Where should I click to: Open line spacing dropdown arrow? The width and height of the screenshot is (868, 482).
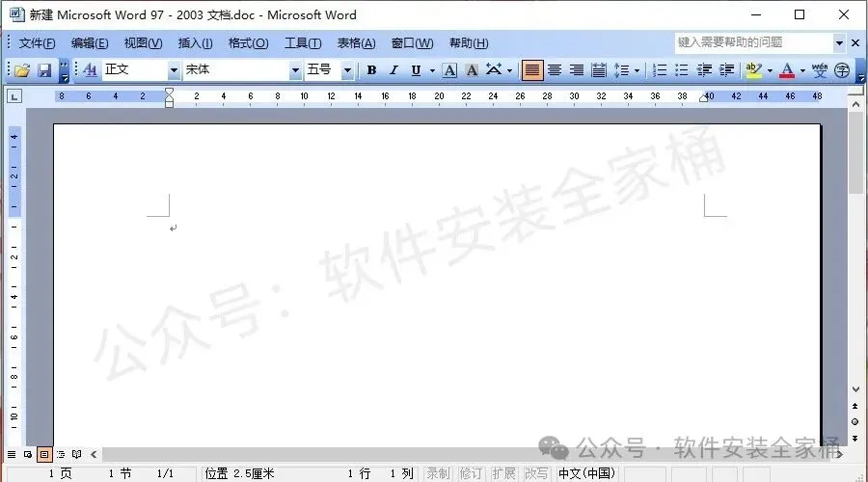pos(637,70)
